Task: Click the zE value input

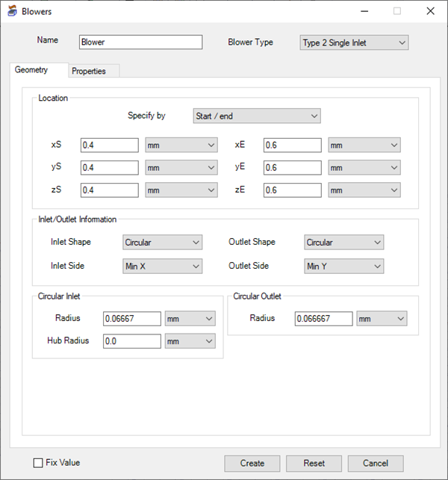Action: [x=292, y=190]
